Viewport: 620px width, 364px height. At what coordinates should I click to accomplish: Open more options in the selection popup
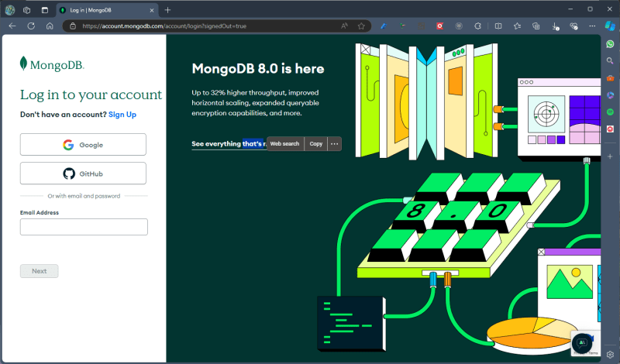point(335,144)
